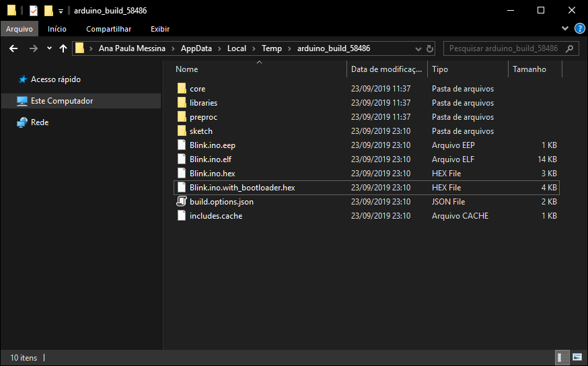Select the sketch folder icon
This screenshot has height=366, width=588.
(182, 131)
